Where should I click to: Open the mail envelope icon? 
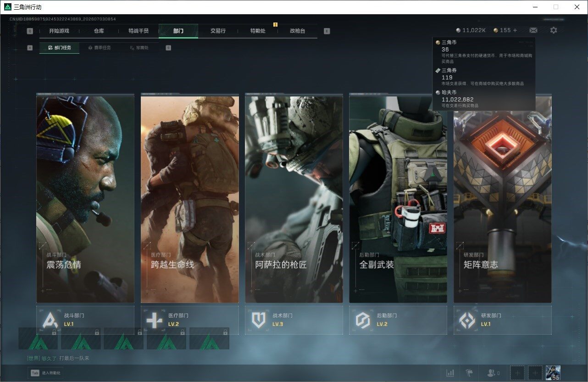[x=533, y=30]
